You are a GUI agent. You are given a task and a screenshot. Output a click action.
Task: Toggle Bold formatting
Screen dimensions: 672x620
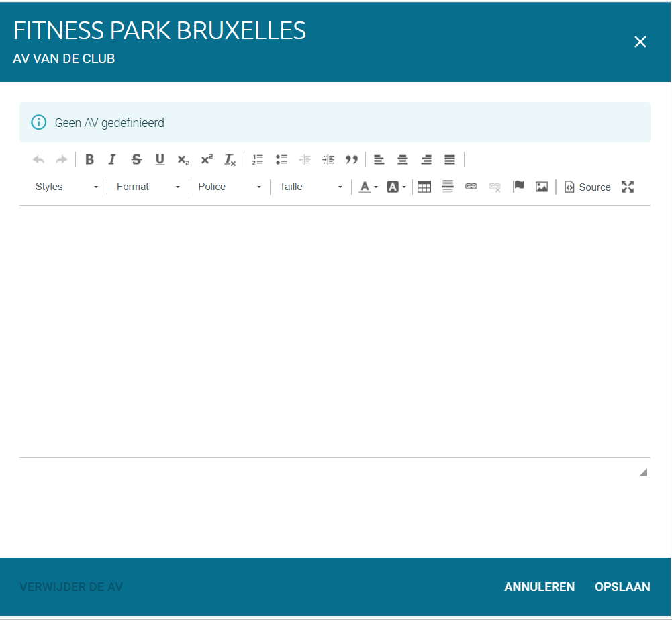pos(89,159)
